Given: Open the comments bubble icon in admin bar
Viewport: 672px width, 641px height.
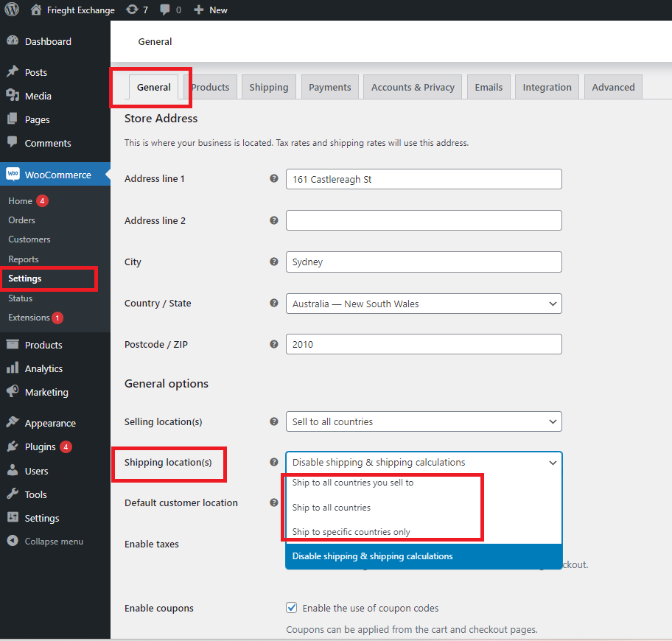Looking at the screenshot, I should pos(164,10).
